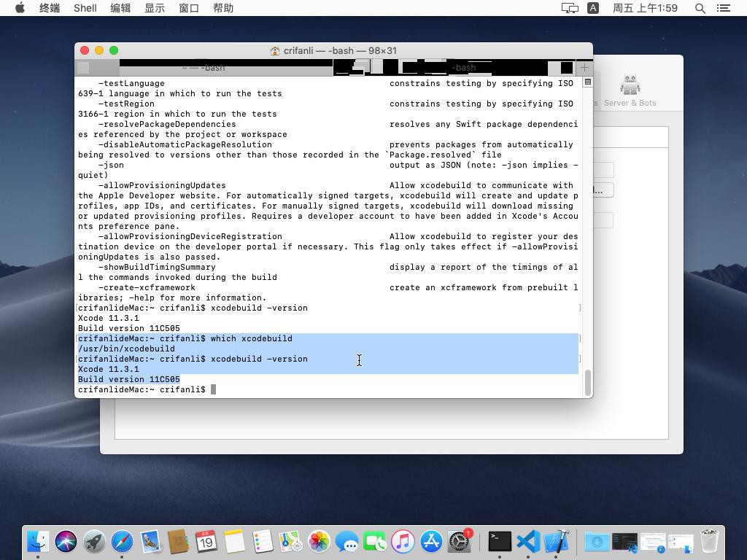Open the input source A menu

pyautogui.click(x=593, y=8)
